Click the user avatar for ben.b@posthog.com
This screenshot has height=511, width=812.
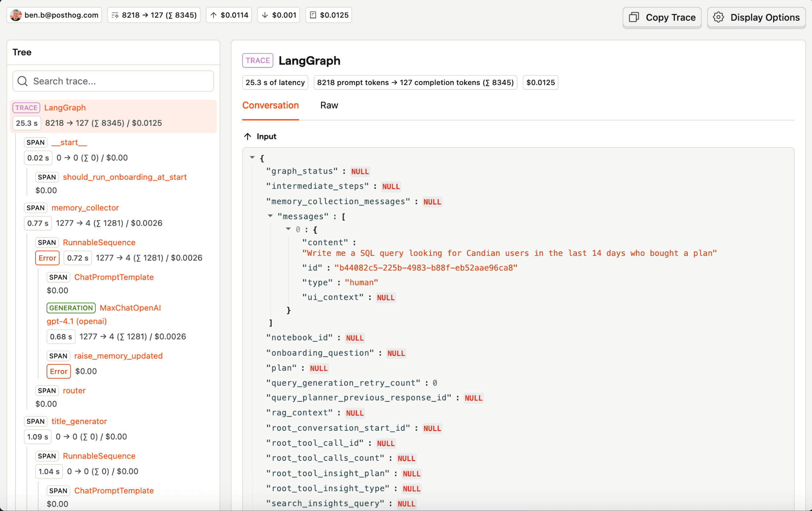click(15, 15)
